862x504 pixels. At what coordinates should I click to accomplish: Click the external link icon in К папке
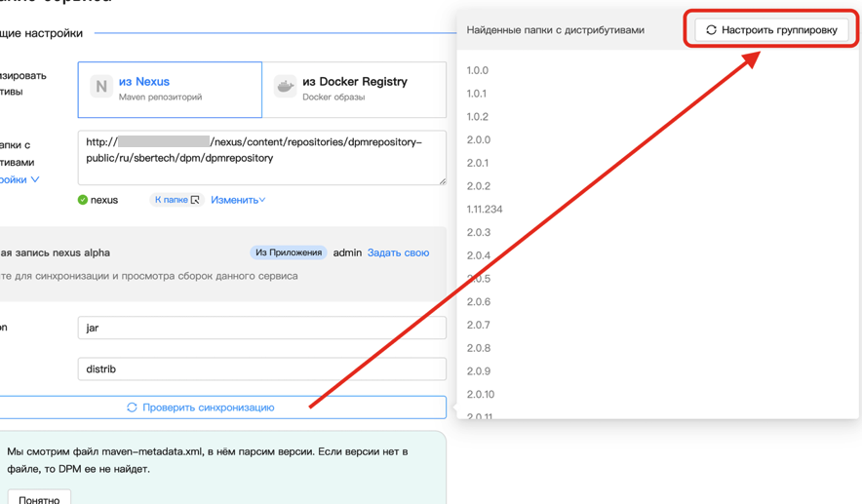coord(195,200)
